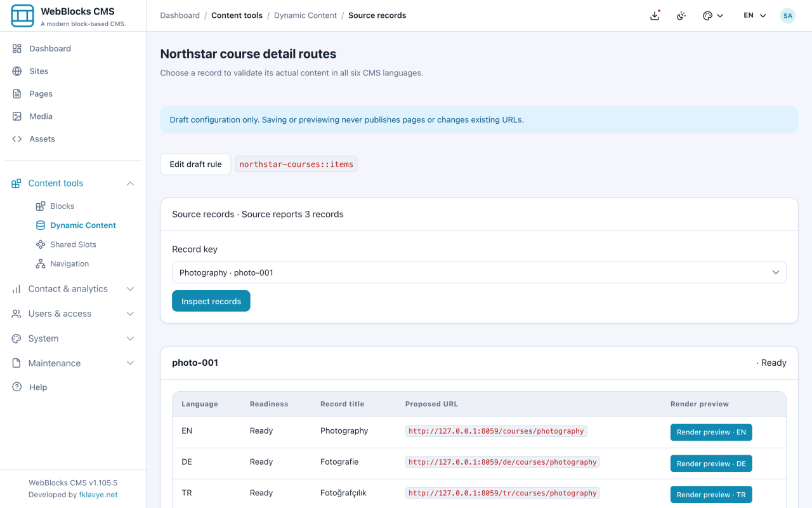Click the EN proposed URL text
The image size is (812, 508).
click(496, 431)
